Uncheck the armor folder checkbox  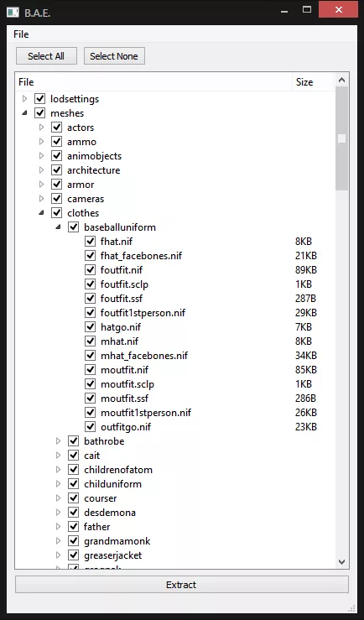click(57, 185)
